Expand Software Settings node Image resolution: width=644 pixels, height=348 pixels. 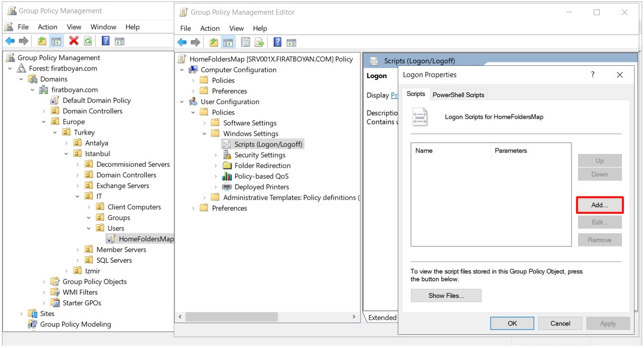(x=205, y=123)
